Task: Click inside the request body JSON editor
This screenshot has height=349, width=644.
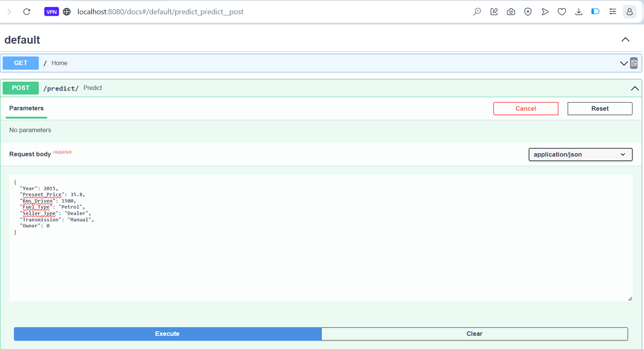Action: (x=321, y=238)
